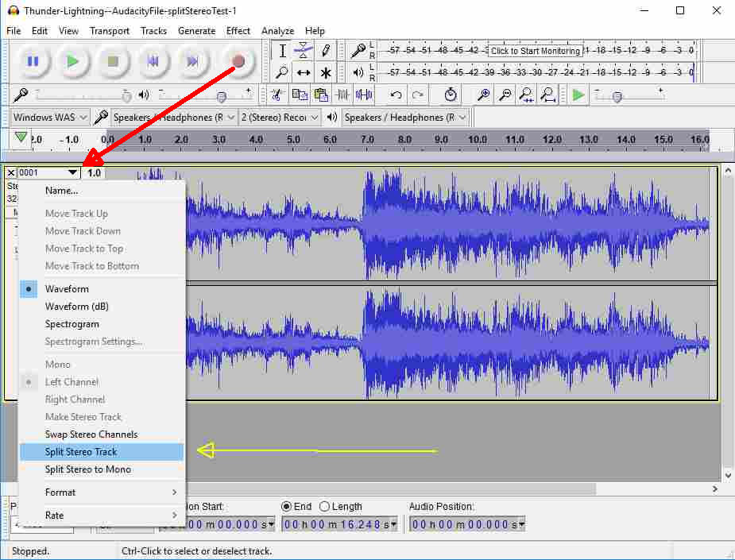This screenshot has height=560, width=735.
Task: Click the Silence Audio icon
Action: pyautogui.click(x=364, y=95)
